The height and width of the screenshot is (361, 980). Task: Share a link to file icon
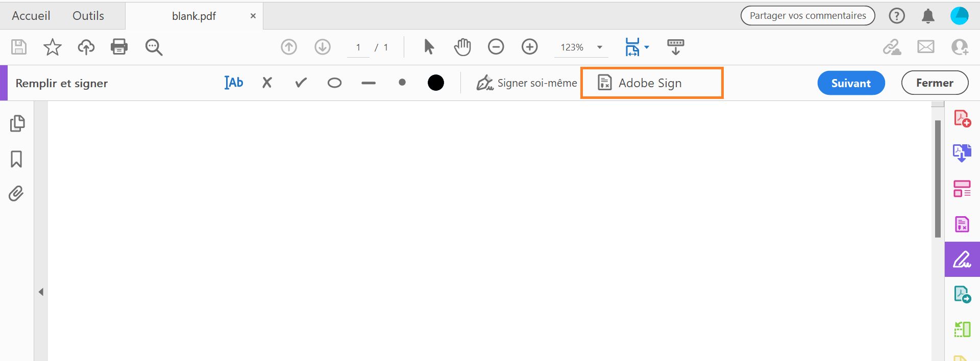[x=892, y=47]
